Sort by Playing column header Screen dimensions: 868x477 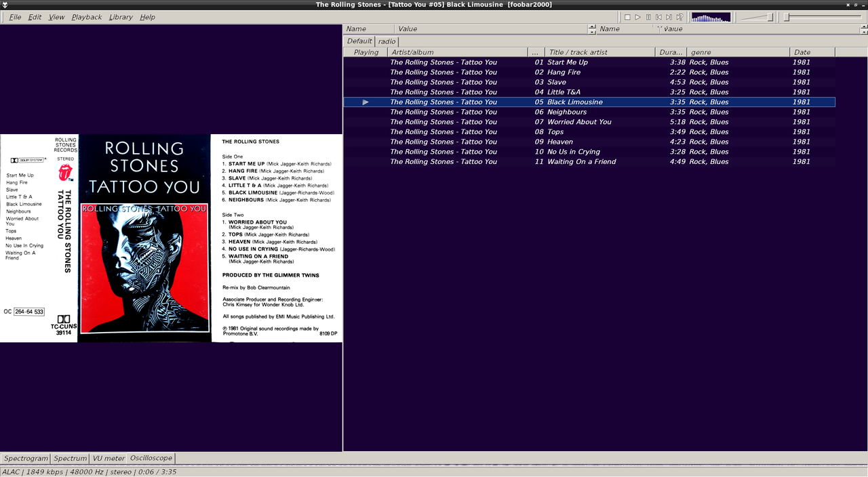[366, 52]
